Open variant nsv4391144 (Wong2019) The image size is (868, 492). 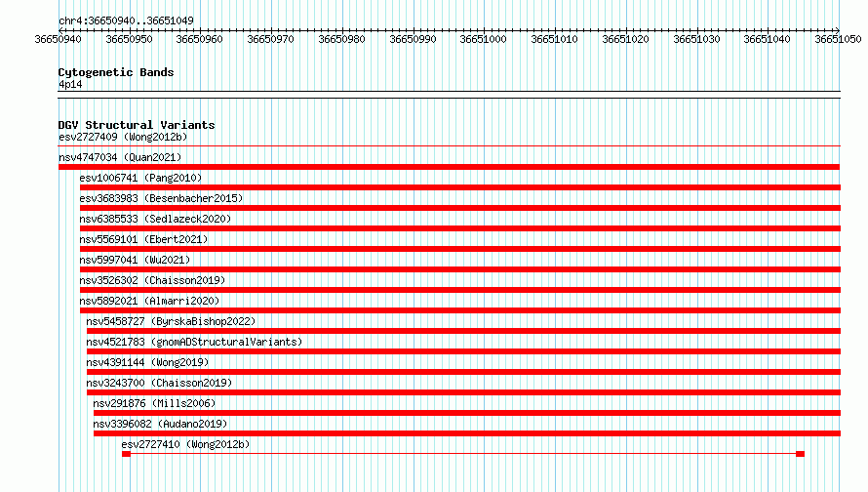pos(147,362)
